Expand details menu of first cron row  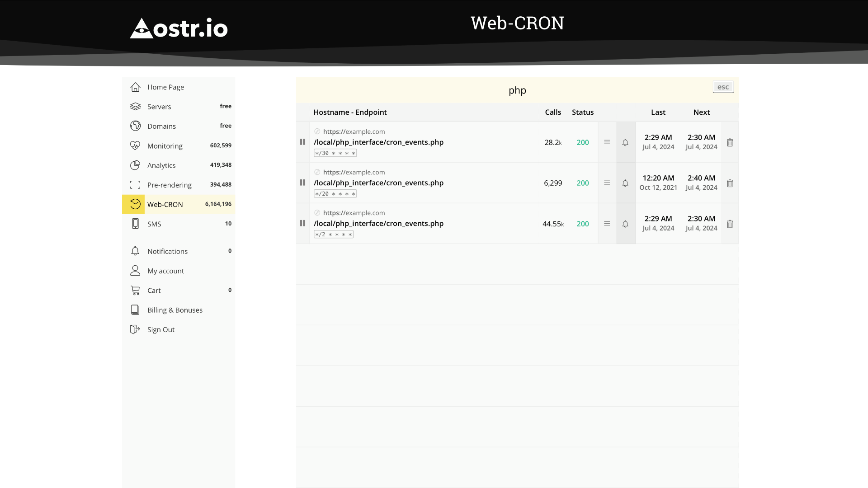607,142
